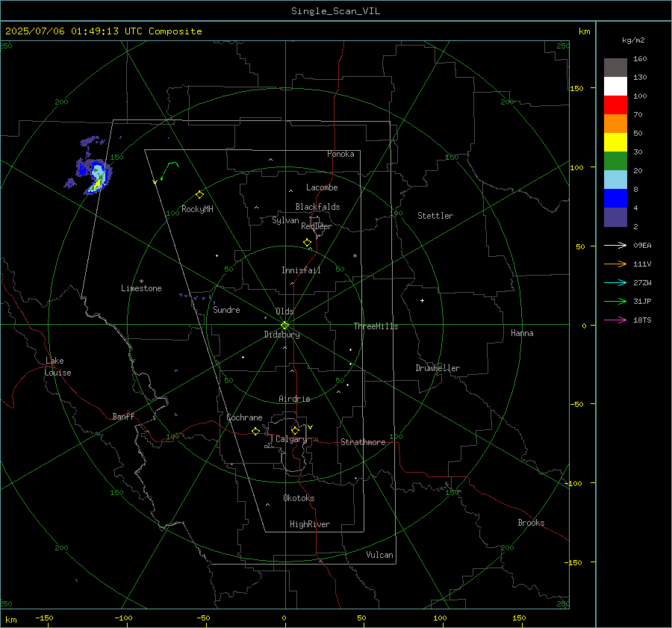Click the 160 legend value
672x628 pixels.
640,59
